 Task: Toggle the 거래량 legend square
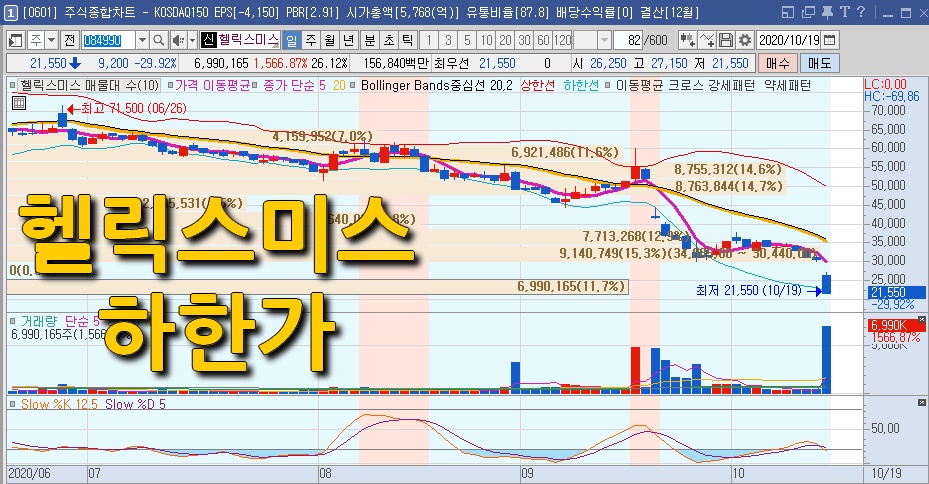(13, 321)
